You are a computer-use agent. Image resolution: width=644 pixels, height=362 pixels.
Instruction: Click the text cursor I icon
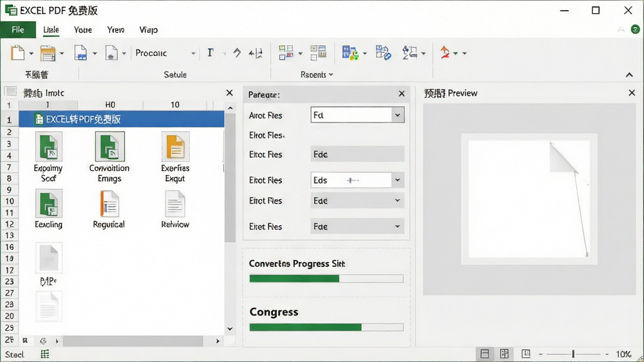(210, 53)
